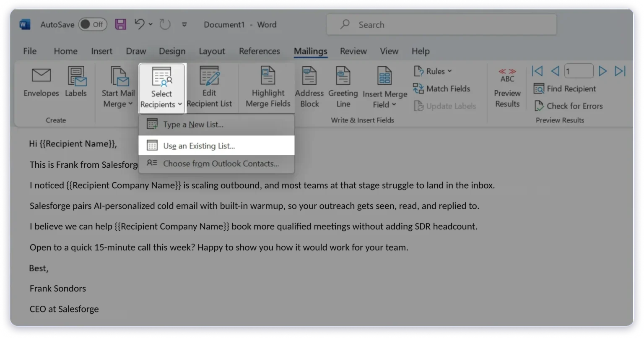Click the Search box
The width and height of the screenshot is (644, 338).
point(441,24)
